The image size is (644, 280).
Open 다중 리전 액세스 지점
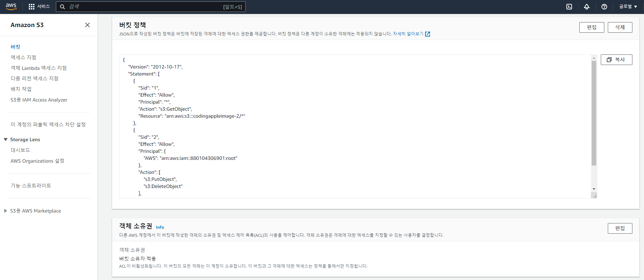[34, 78]
